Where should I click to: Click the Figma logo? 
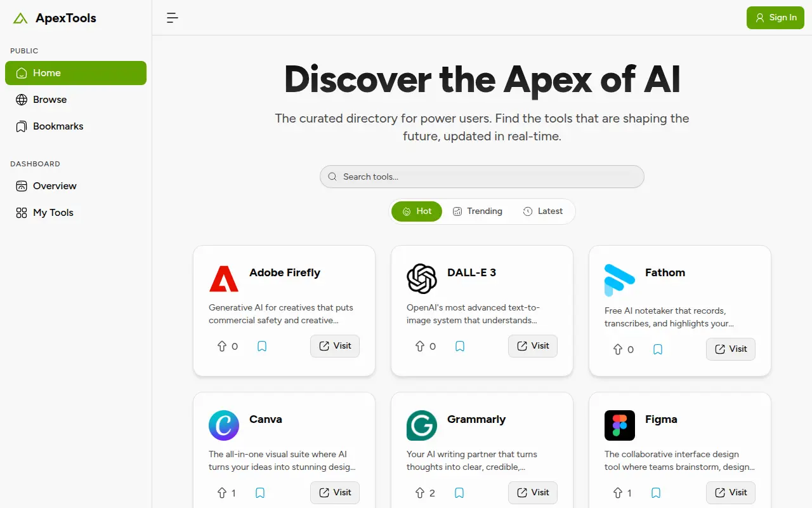click(620, 425)
